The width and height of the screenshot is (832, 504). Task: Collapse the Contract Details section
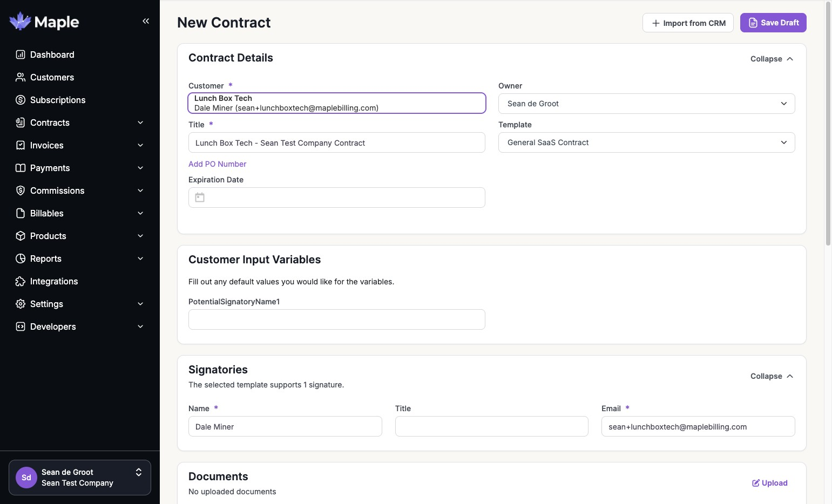772,59
